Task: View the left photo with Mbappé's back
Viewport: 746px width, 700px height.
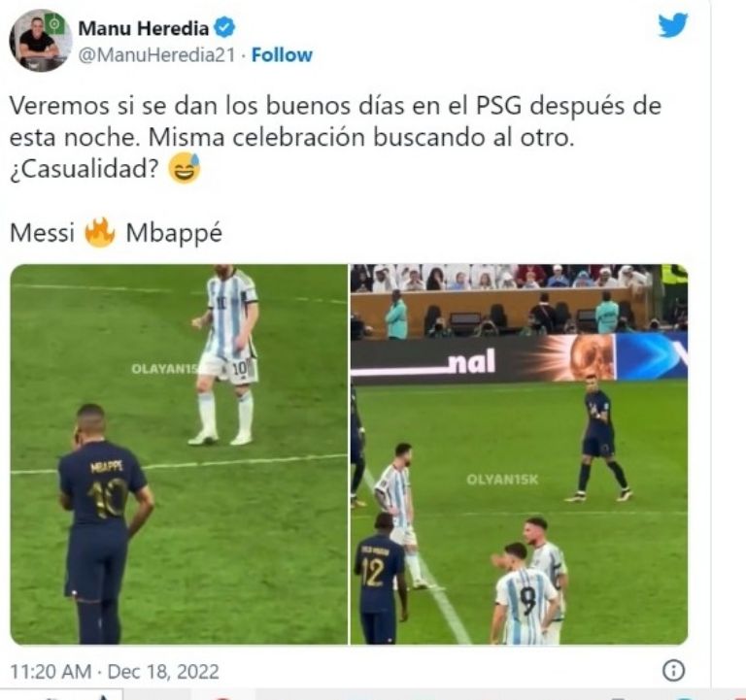Action: point(179,454)
